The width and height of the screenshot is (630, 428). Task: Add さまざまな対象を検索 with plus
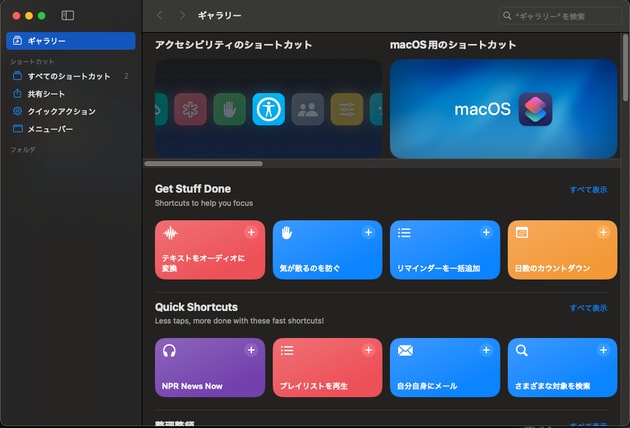pos(603,350)
